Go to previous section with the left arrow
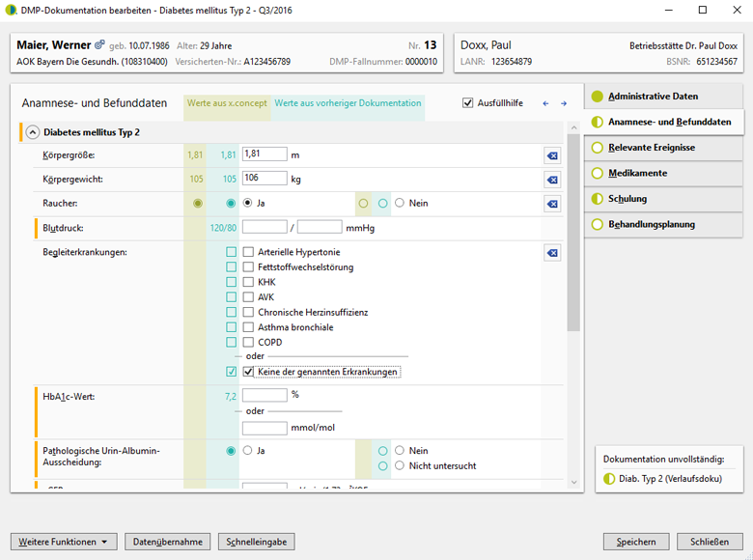This screenshot has height=560, width=753. tap(545, 103)
